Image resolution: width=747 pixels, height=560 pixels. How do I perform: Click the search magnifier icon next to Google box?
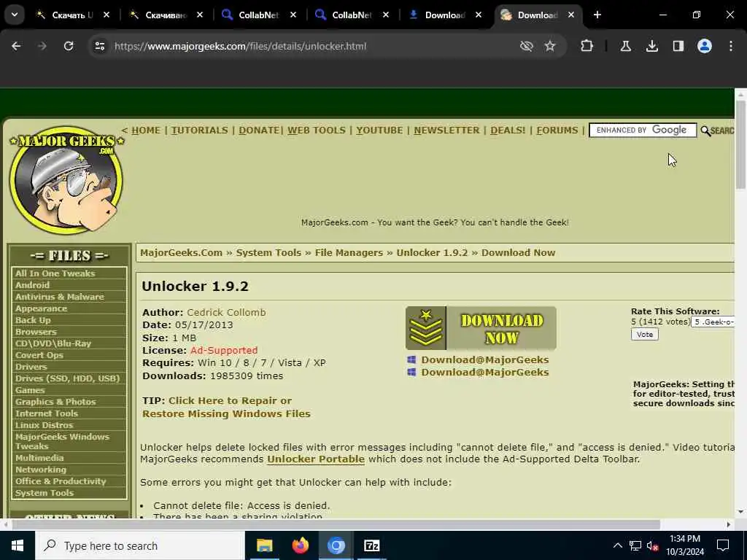point(705,131)
